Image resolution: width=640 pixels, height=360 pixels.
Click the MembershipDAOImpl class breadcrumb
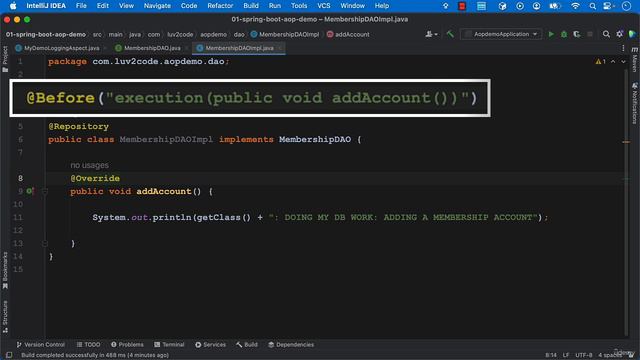click(x=284, y=34)
